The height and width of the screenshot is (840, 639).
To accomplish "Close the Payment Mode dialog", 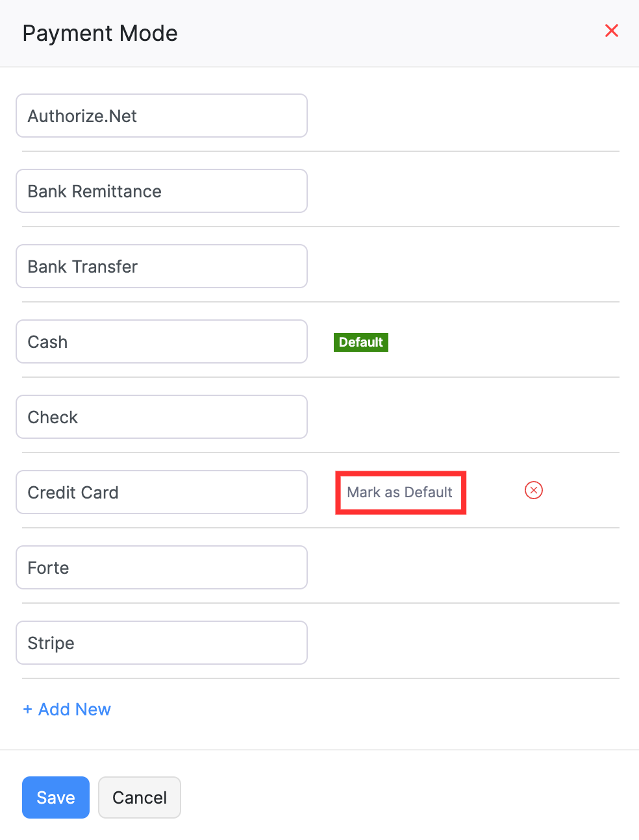I will 611,31.
